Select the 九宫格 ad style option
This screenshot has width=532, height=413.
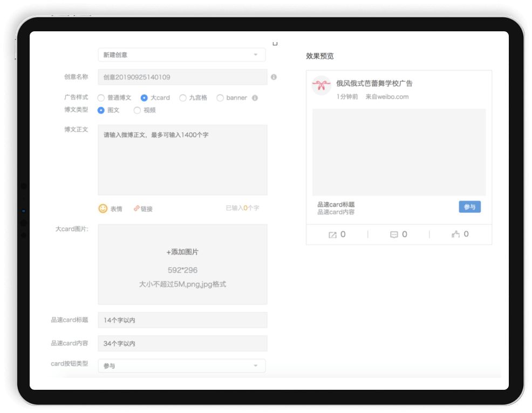pyautogui.click(x=183, y=98)
